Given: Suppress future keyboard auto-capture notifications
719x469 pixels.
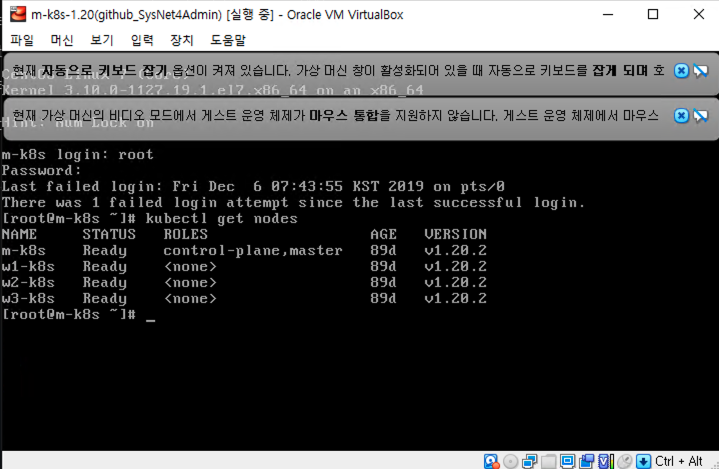Looking at the screenshot, I should click(701, 71).
